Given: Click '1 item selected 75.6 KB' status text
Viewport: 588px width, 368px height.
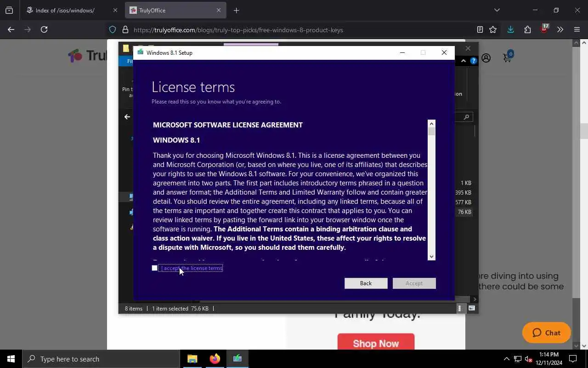Looking at the screenshot, I should tap(180, 309).
